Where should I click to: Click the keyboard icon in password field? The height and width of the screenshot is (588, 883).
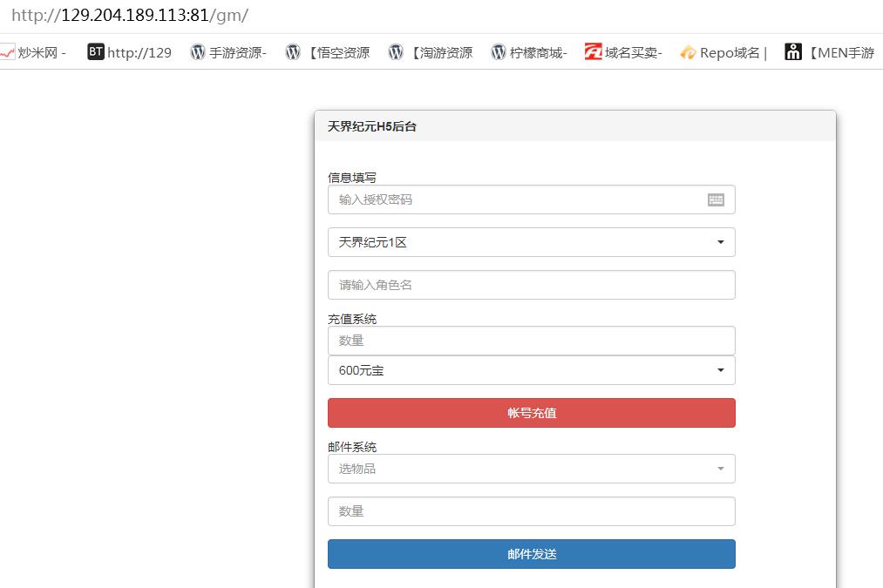[716, 199]
